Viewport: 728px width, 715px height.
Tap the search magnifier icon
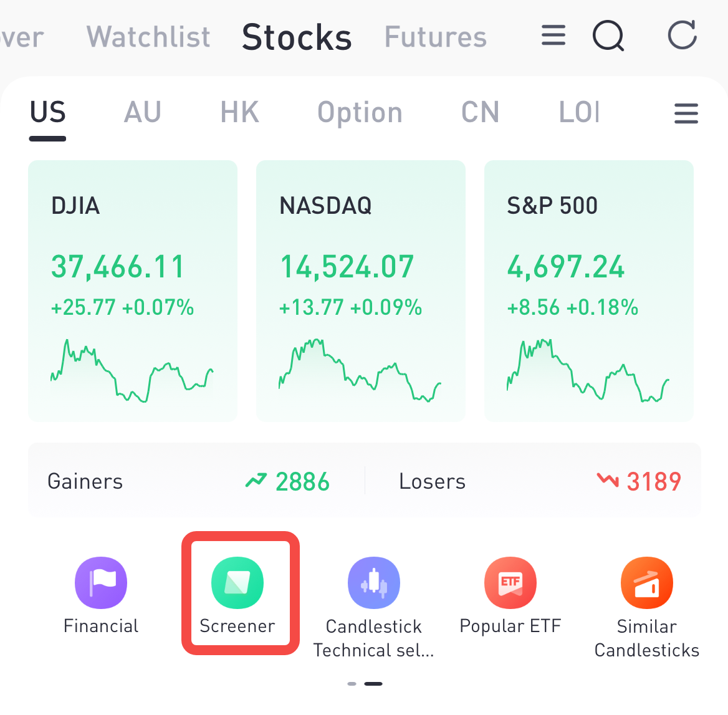tap(608, 36)
